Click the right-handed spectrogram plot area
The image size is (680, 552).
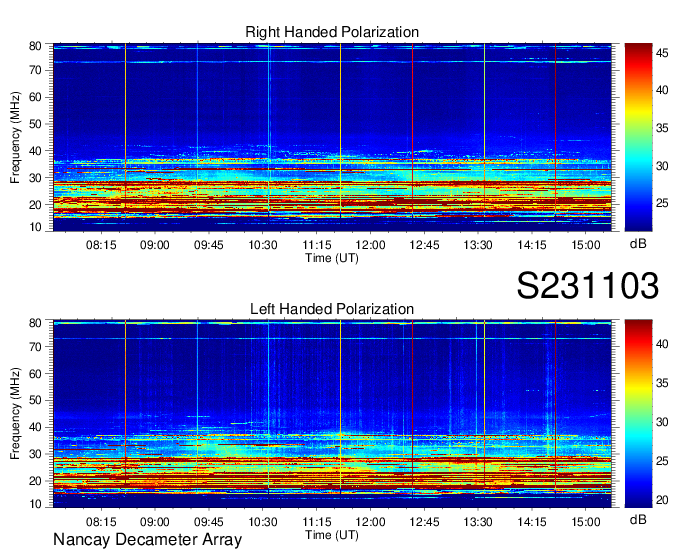(x=332, y=137)
